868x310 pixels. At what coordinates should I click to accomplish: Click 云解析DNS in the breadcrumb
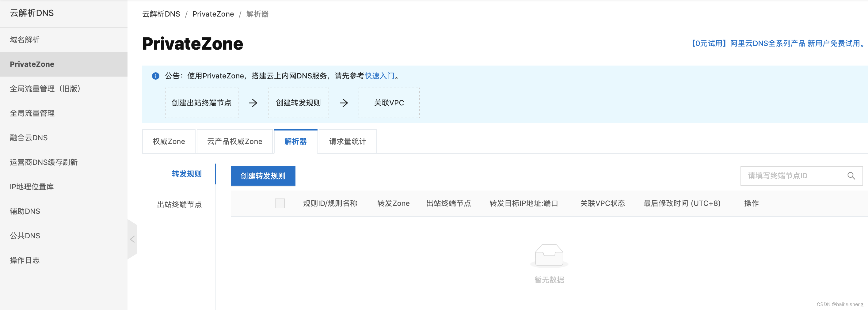pos(162,14)
